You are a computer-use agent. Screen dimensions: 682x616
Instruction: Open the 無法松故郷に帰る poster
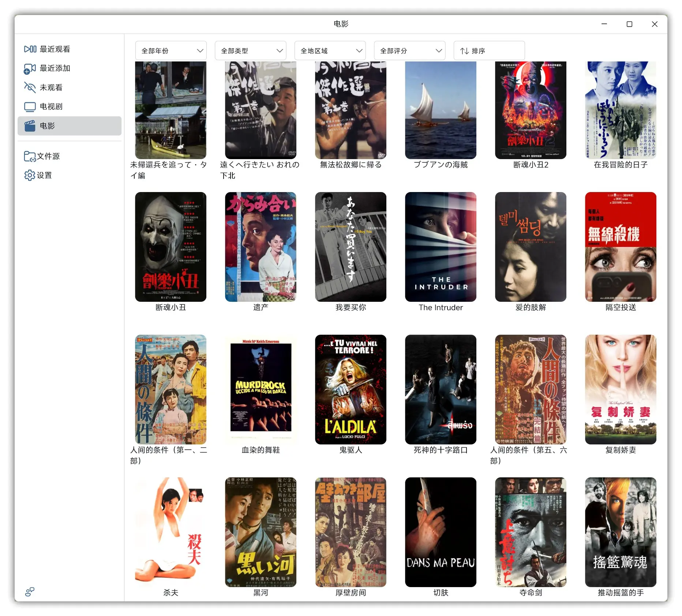(x=351, y=110)
